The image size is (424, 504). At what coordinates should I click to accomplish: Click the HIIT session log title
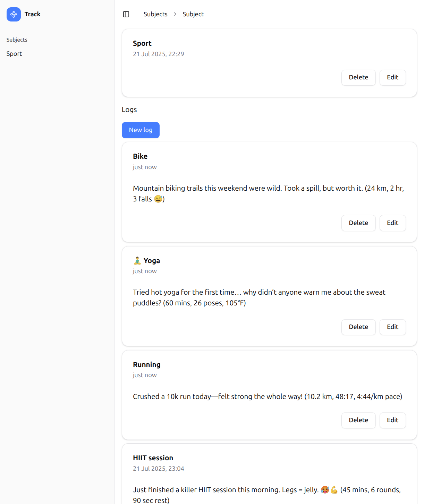(153, 458)
